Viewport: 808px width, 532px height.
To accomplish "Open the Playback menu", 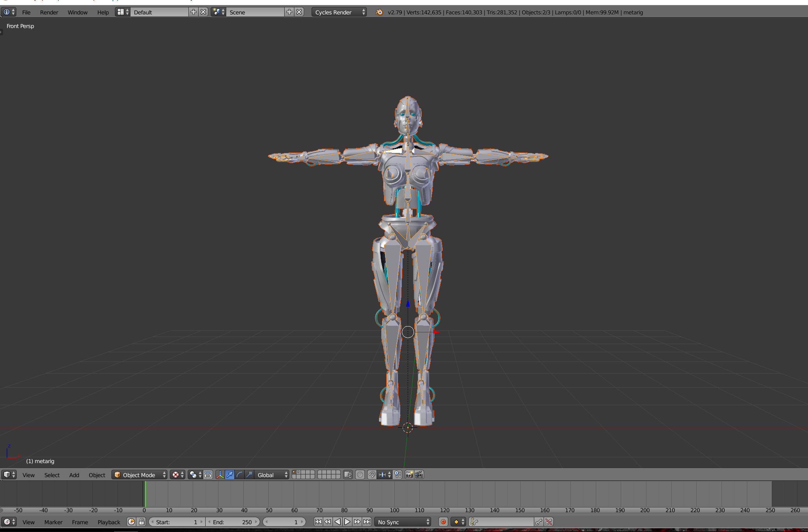I will 109,522.
